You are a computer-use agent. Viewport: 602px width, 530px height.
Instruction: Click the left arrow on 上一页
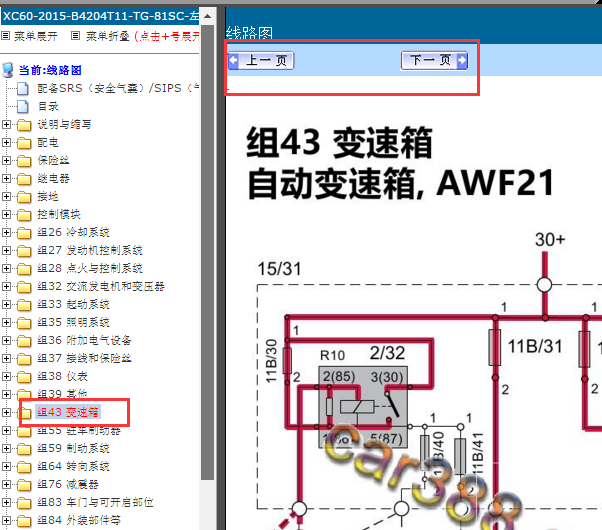point(233,61)
